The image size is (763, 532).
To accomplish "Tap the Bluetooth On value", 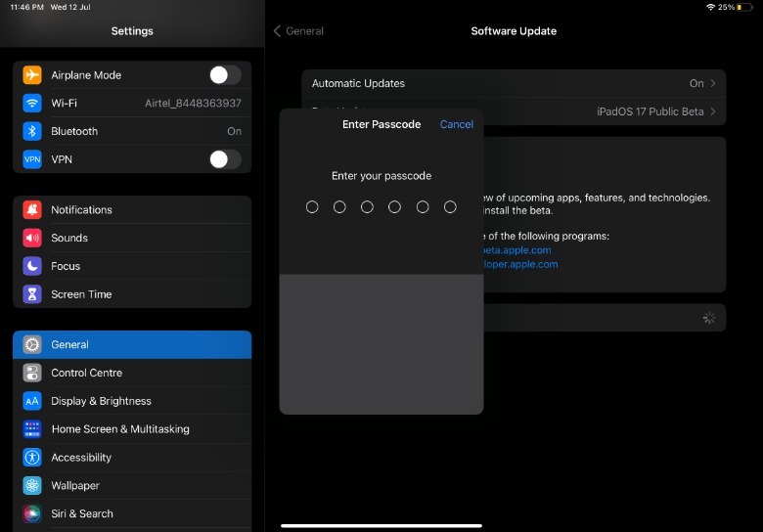I will click(234, 131).
